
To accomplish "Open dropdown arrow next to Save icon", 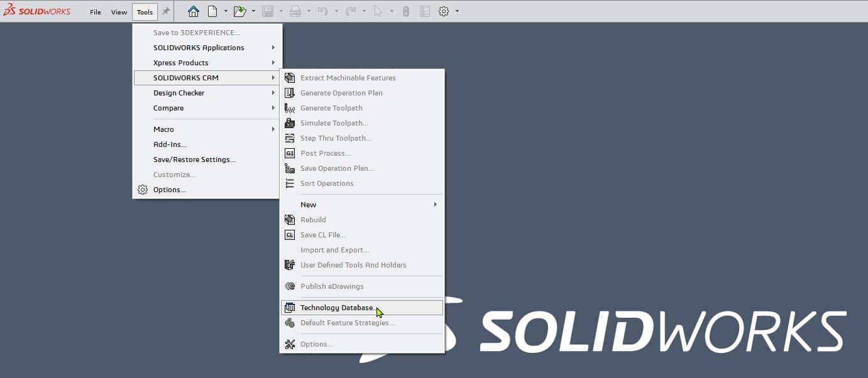I will pyautogui.click(x=281, y=11).
